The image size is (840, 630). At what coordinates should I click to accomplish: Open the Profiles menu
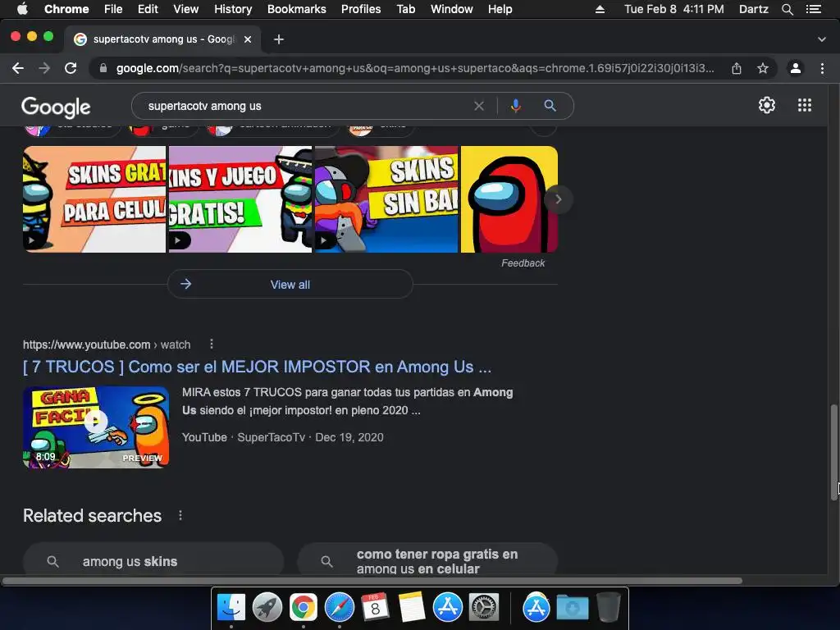tap(361, 9)
